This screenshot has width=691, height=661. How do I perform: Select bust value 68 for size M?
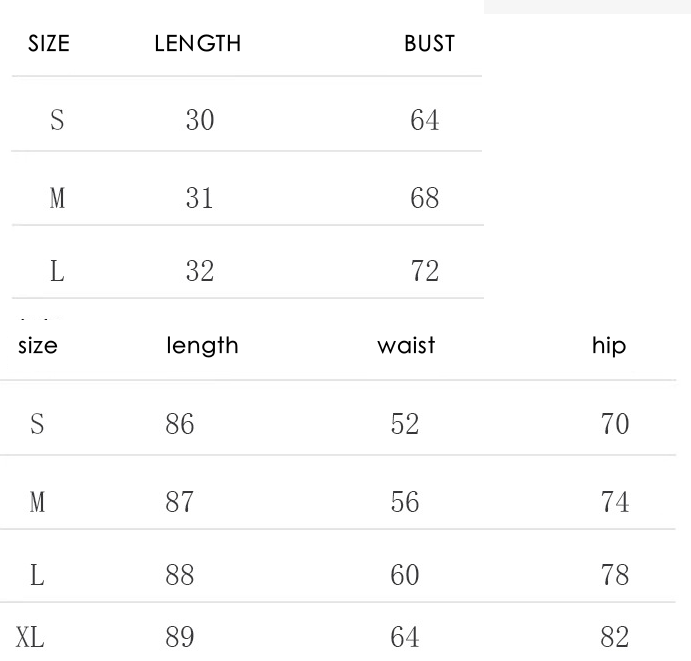[425, 198]
